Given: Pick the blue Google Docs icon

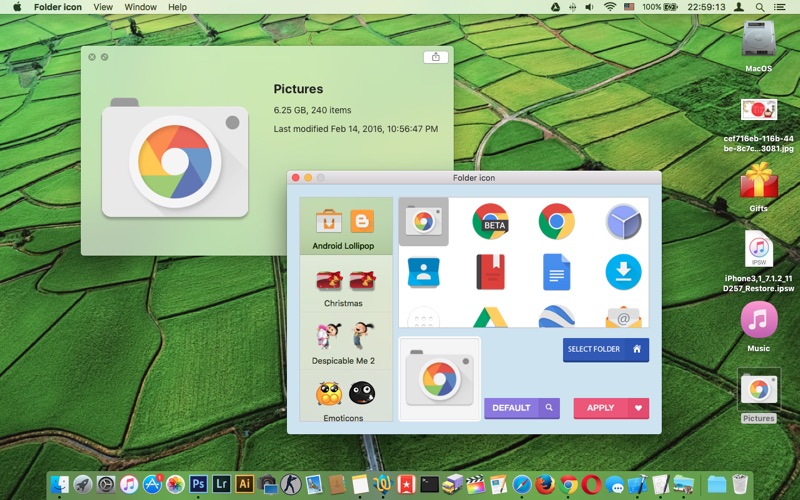Looking at the screenshot, I should [x=557, y=272].
